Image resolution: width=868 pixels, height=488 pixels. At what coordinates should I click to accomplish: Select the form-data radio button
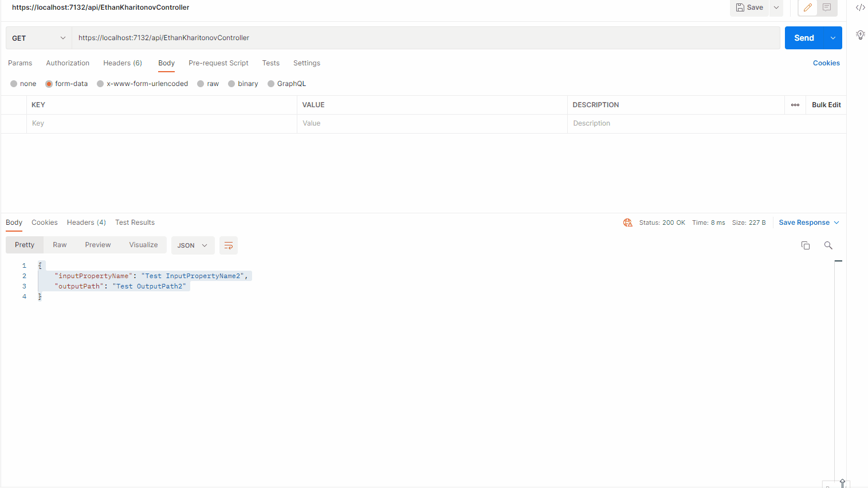point(49,84)
